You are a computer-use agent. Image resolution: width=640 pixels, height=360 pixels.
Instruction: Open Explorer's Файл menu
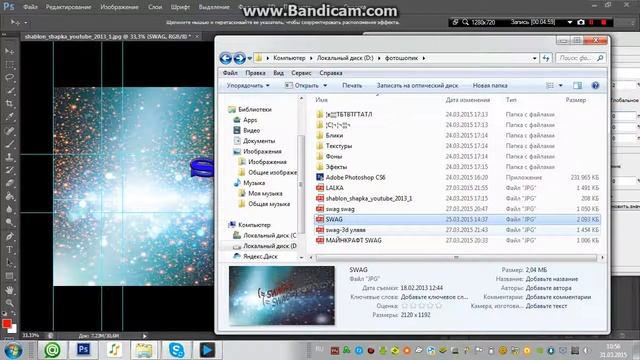[x=230, y=73]
